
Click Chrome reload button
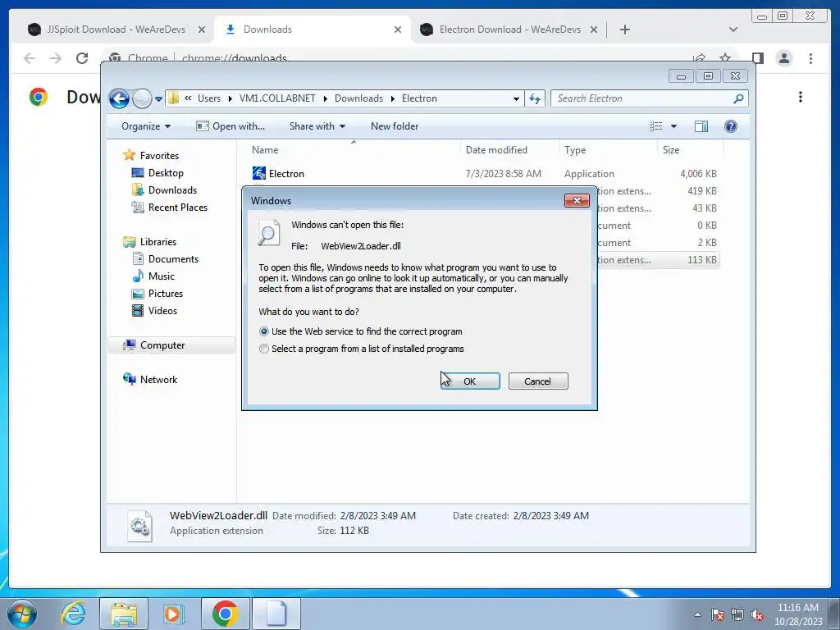(81, 58)
